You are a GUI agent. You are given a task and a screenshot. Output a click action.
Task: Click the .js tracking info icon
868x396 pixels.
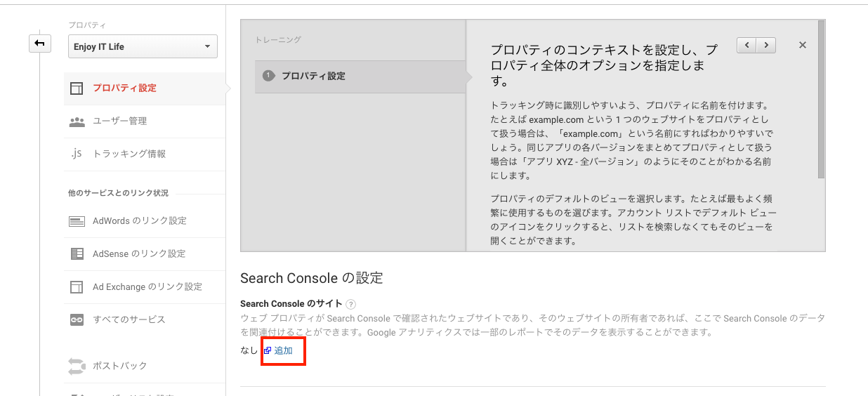click(77, 154)
